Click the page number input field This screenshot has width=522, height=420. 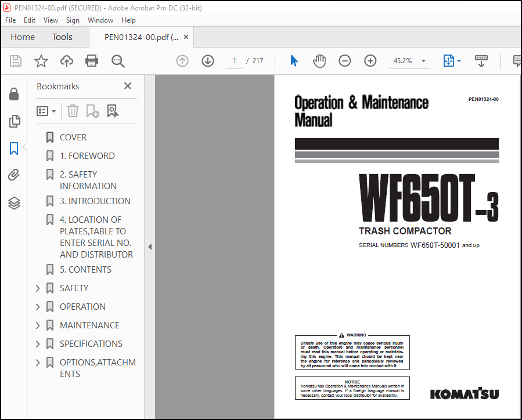[x=235, y=60]
